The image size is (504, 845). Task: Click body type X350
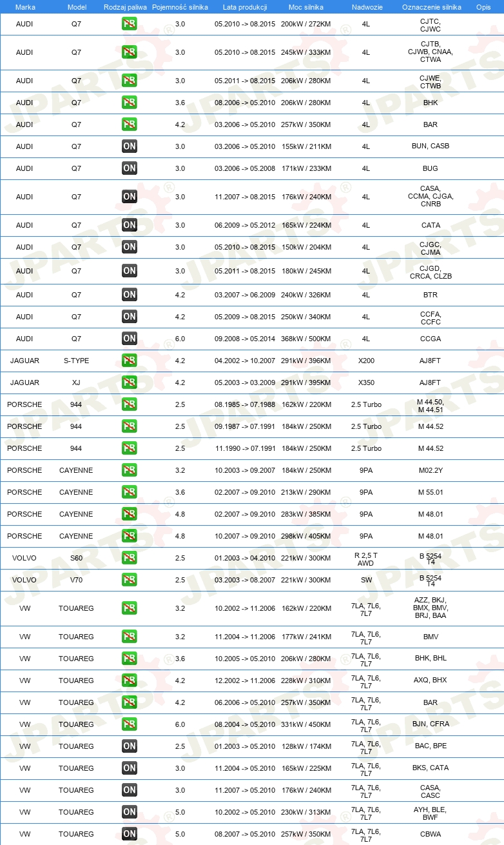click(366, 383)
